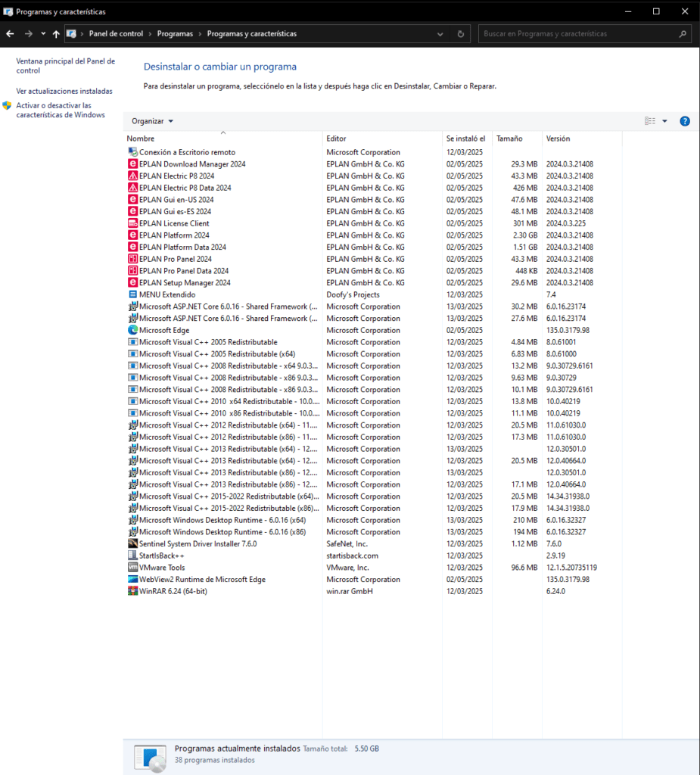Click the EPLAN Platform 2024 icon
This screenshot has width=700, height=775.
(x=132, y=235)
